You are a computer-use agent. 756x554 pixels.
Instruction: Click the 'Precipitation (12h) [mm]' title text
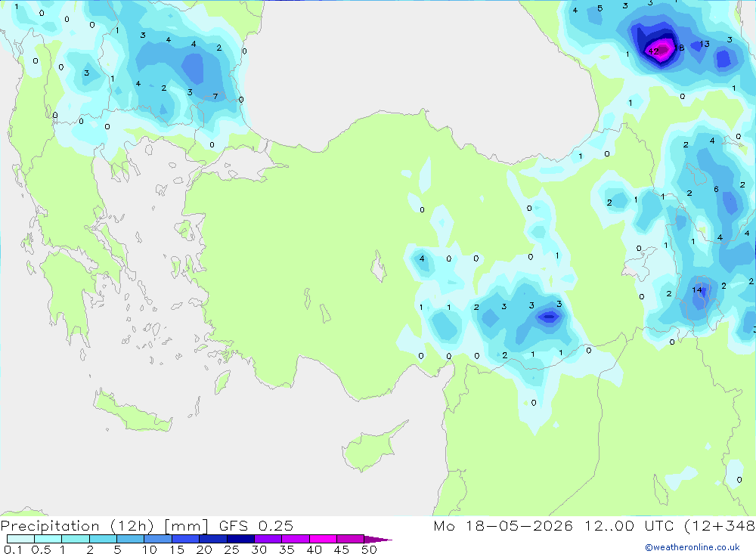[104, 526]
